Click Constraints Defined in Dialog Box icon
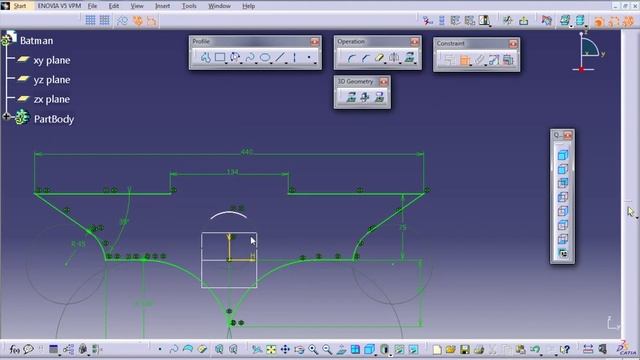This screenshot has height=360, width=640. coord(449,60)
